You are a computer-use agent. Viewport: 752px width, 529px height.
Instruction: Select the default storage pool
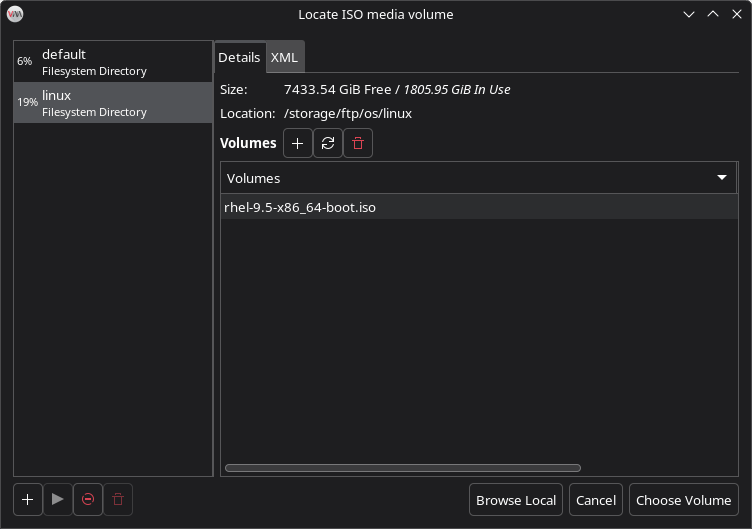(113, 62)
